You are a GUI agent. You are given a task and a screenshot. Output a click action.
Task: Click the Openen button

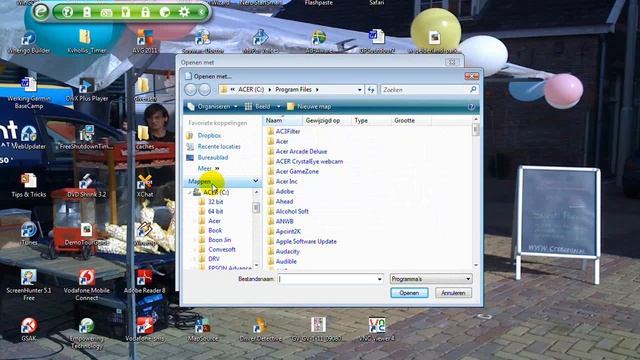point(409,293)
